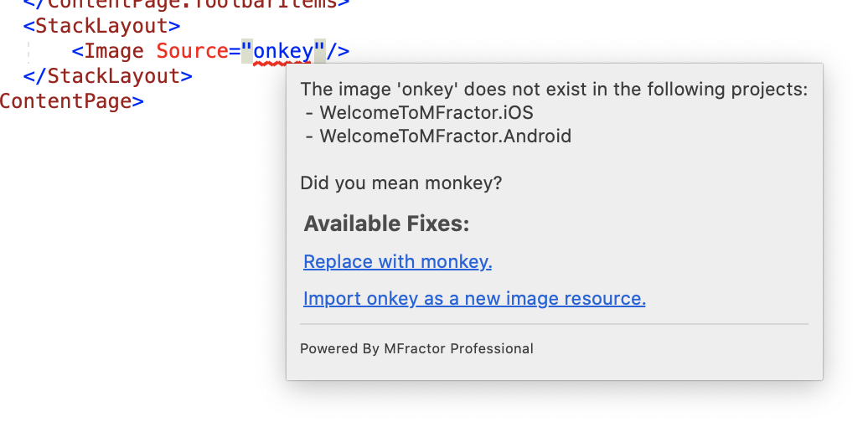
Task: Click the Source attribute name
Action: pyautogui.click(x=192, y=51)
